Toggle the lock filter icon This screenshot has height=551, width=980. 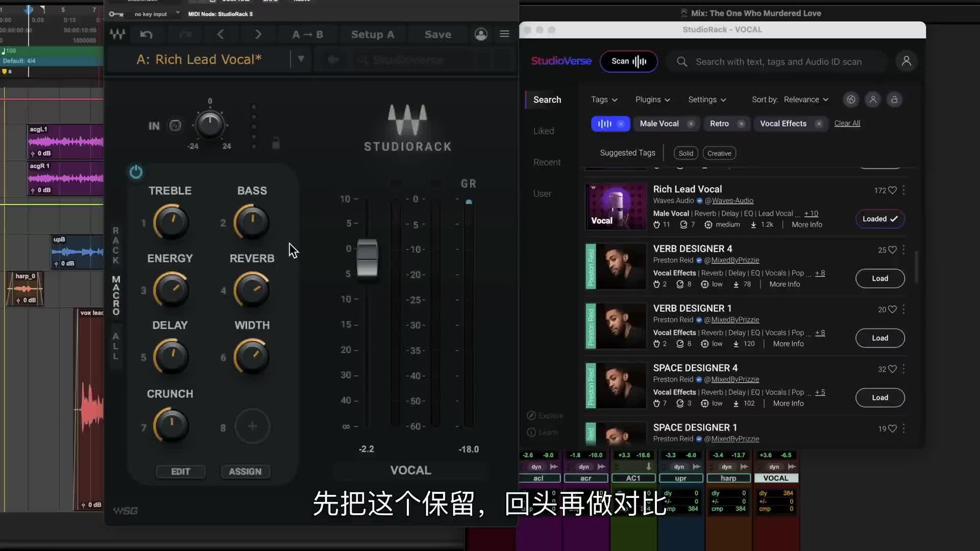[894, 99]
